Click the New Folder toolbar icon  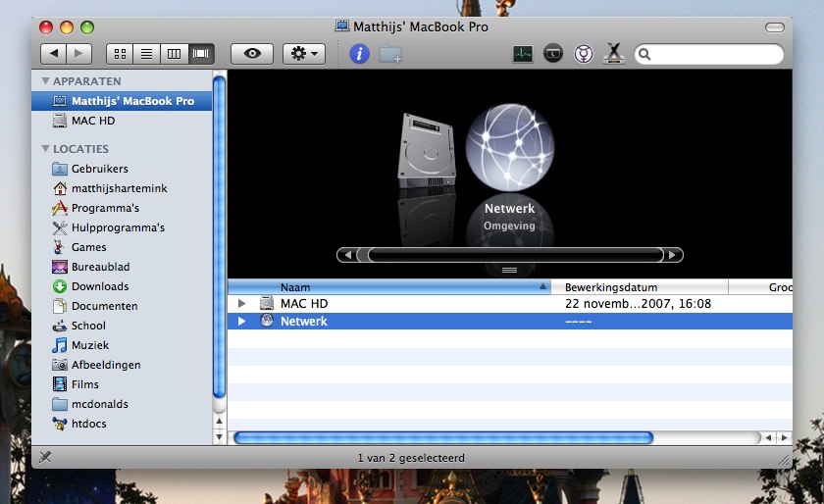click(x=390, y=54)
